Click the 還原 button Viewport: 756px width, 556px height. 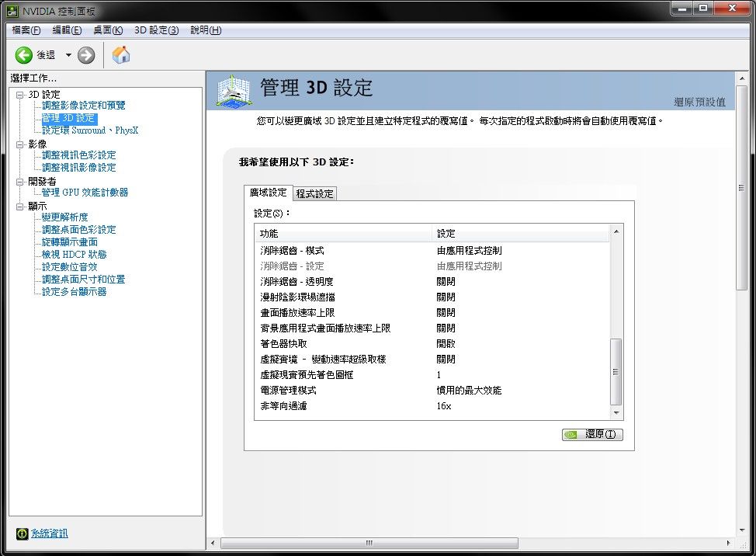(592, 435)
